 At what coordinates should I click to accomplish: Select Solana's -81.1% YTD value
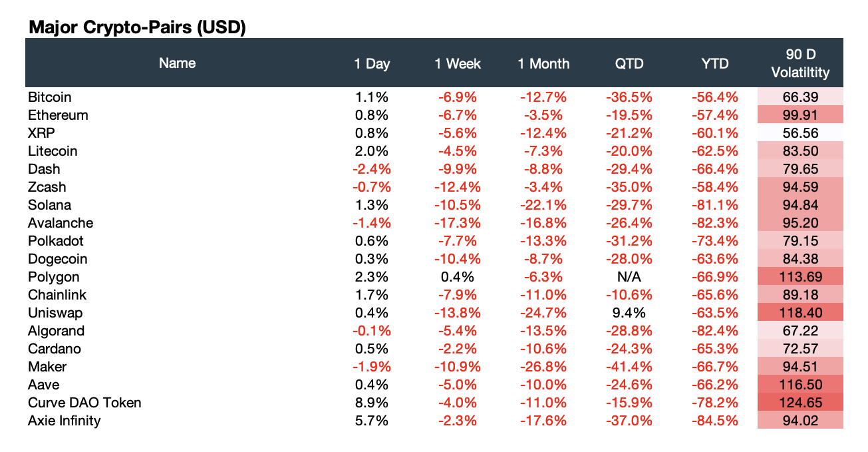(x=715, y=205)
